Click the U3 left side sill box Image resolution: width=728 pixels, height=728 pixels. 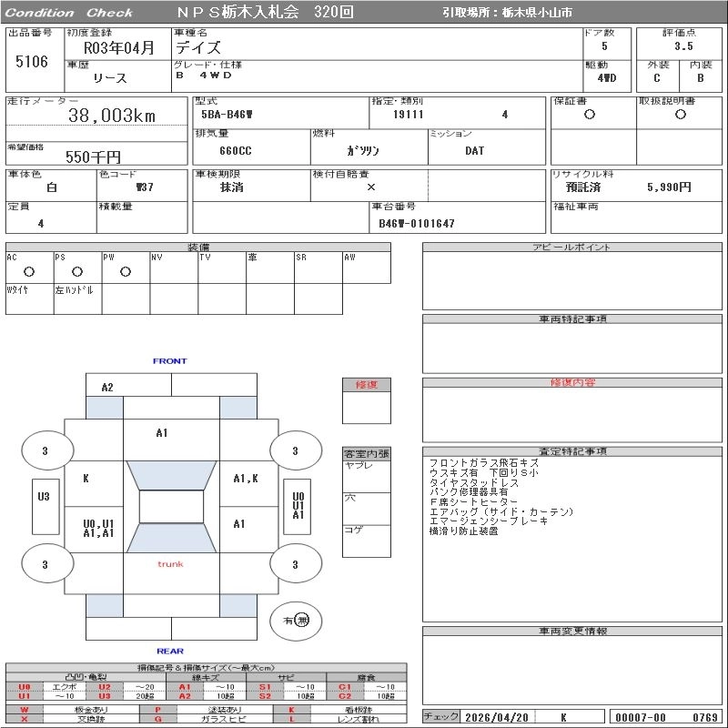point(45,507)
